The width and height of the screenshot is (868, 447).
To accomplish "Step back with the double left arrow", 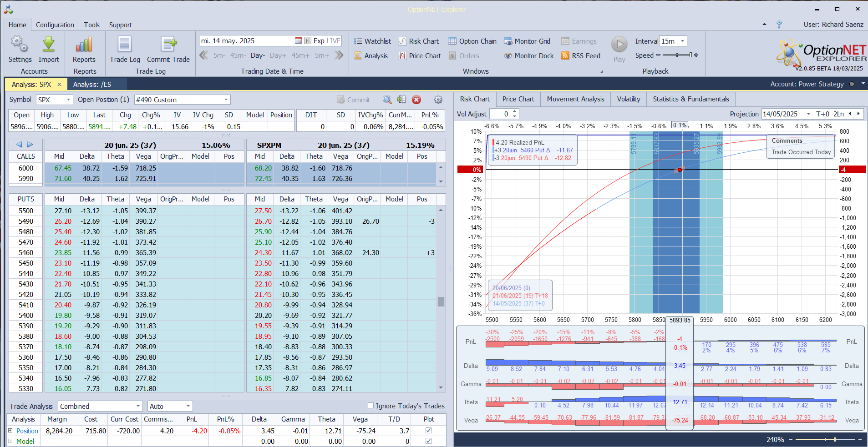I will 204,55.
